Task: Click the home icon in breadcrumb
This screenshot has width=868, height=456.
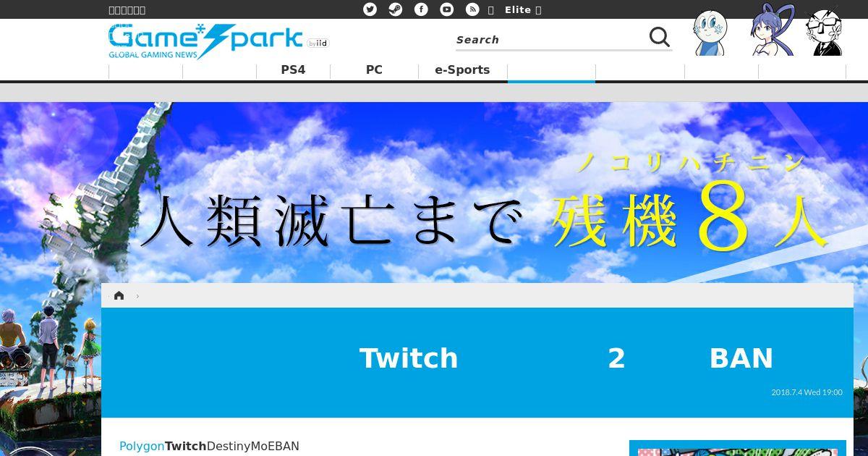Action: pyautogui.click(x=119, y=295)
